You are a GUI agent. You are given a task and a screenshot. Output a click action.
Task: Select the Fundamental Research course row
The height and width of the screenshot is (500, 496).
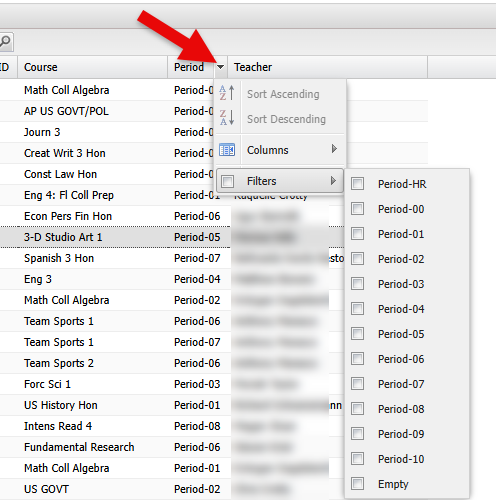pyautogui.click(x=115, y=447)
